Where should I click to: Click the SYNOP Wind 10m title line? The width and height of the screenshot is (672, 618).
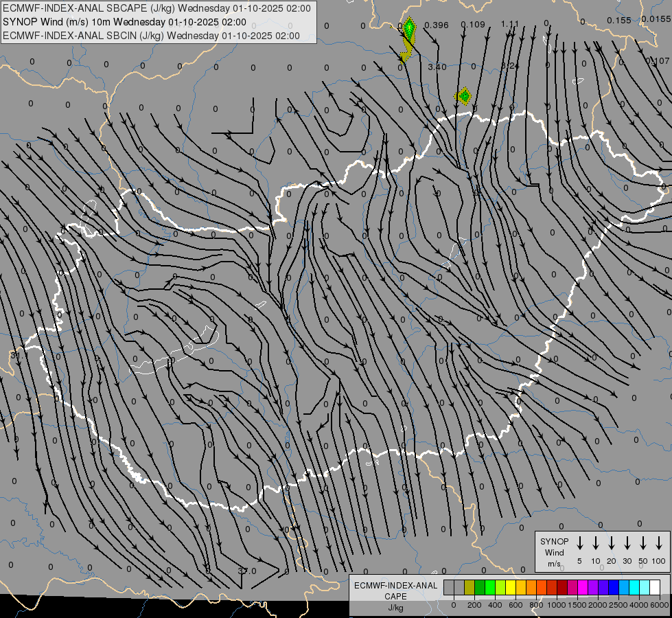coord(124,22)
